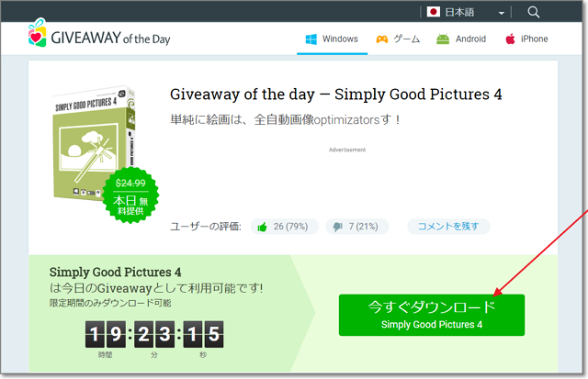Open the ゲーム tab
The height and width of the screenshot is (379, 588).
pos(398,39)
